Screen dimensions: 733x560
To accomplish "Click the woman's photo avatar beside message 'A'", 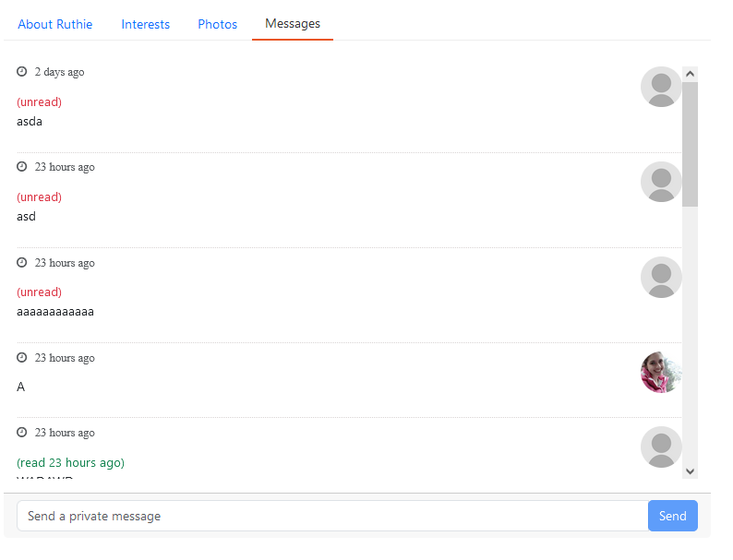I will [661, 372].
